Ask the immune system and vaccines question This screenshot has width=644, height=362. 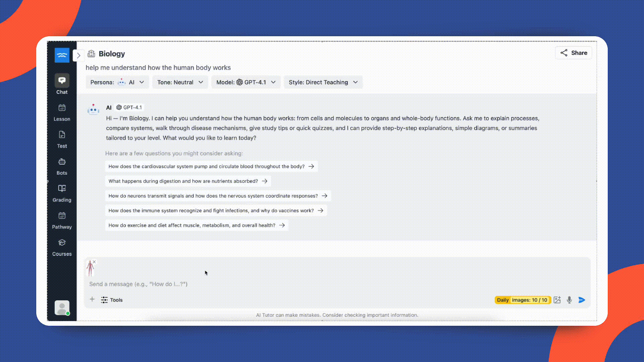point(216,210)
